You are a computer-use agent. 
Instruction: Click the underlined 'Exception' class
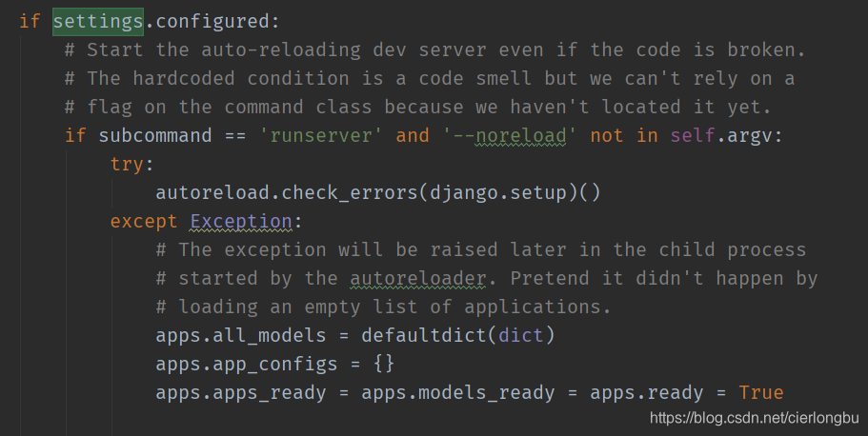[x=241, y=222]
